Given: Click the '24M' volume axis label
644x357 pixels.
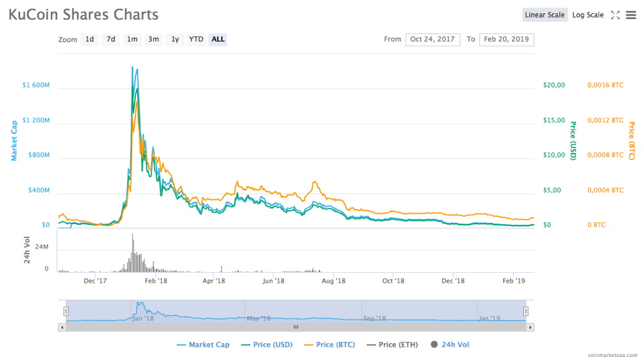Looking at the screenshot, I should click(42, 247).
